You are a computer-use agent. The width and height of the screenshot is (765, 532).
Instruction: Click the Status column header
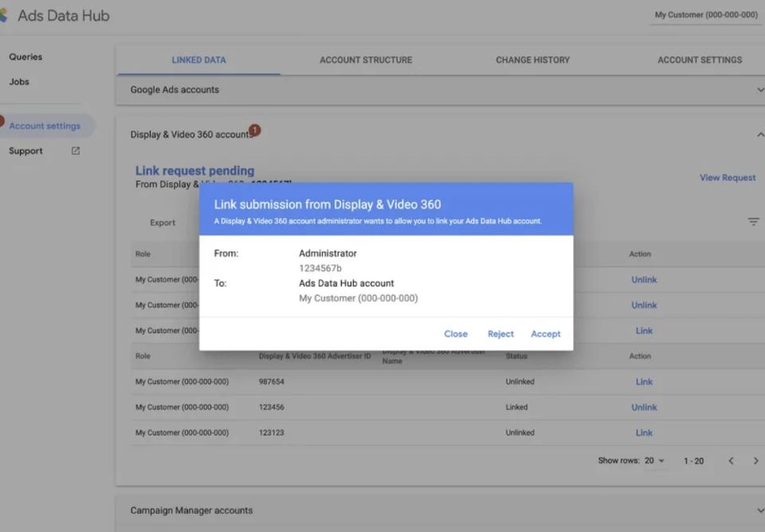(x=516, y=356)
